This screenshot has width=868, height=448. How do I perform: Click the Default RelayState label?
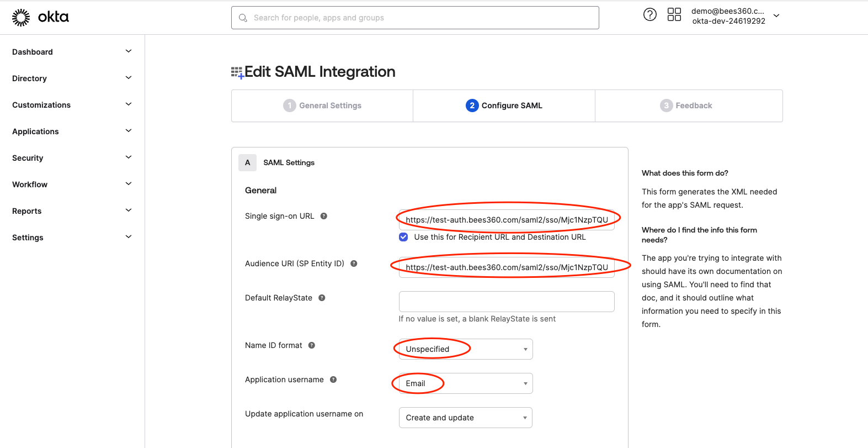pyautogui.click(x=279, y=298)
